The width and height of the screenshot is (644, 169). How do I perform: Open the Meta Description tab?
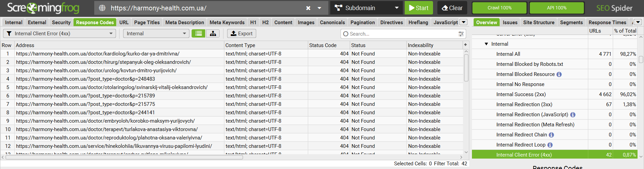184,23
